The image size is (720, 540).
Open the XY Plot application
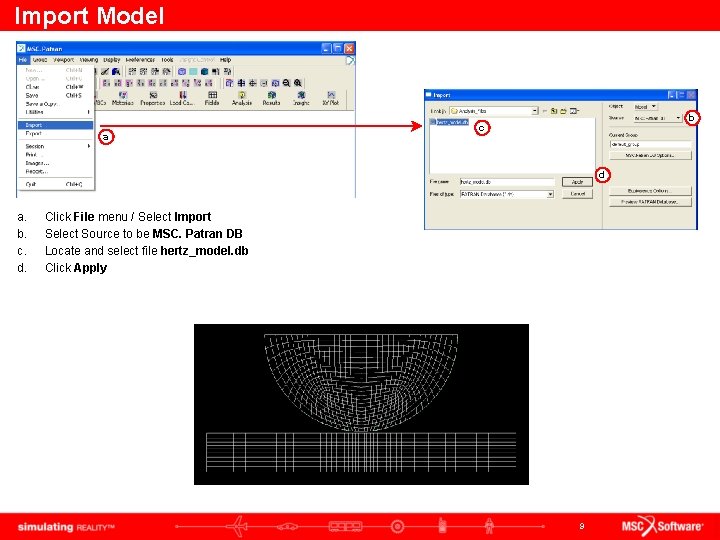pyautogui.click(x=331, y=98)
